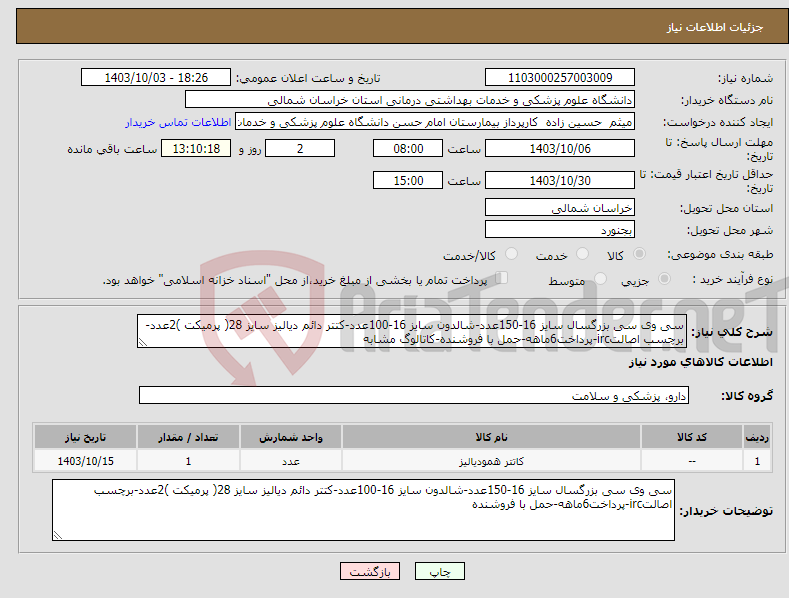
Task: Click the need date cell 1403/10/15
Action: [85, 461]
